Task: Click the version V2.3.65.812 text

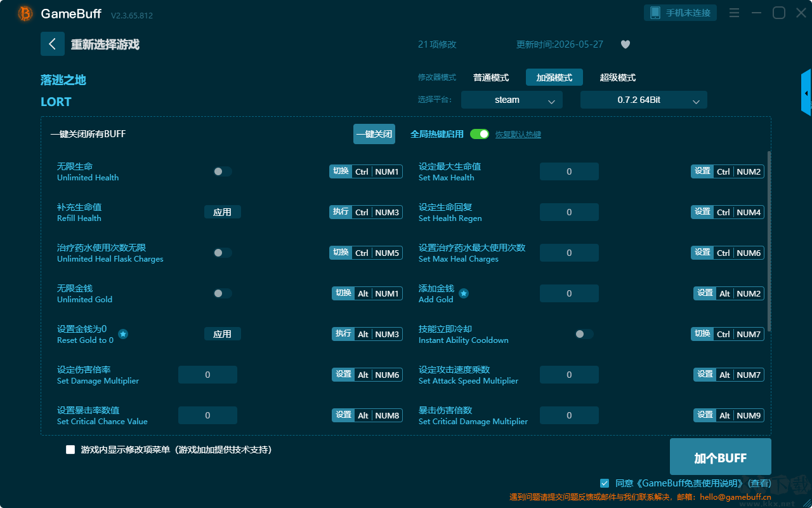Action: pyautogui.click(x=132, y=15)
